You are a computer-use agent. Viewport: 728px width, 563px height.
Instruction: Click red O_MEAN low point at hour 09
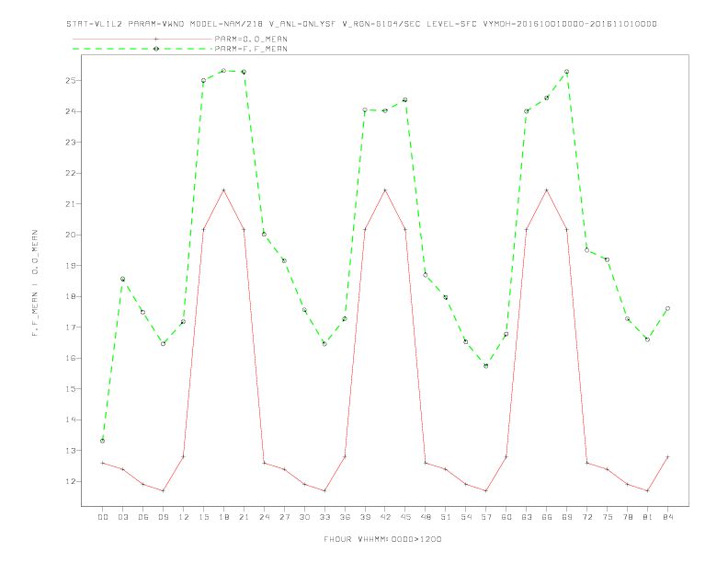pyautogui.click(x=163, y=490)
